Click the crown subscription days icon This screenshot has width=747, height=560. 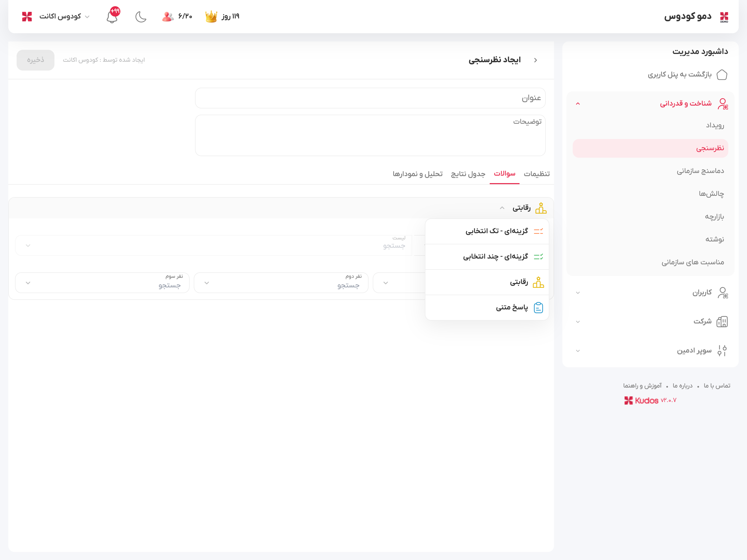click(211, 16)
